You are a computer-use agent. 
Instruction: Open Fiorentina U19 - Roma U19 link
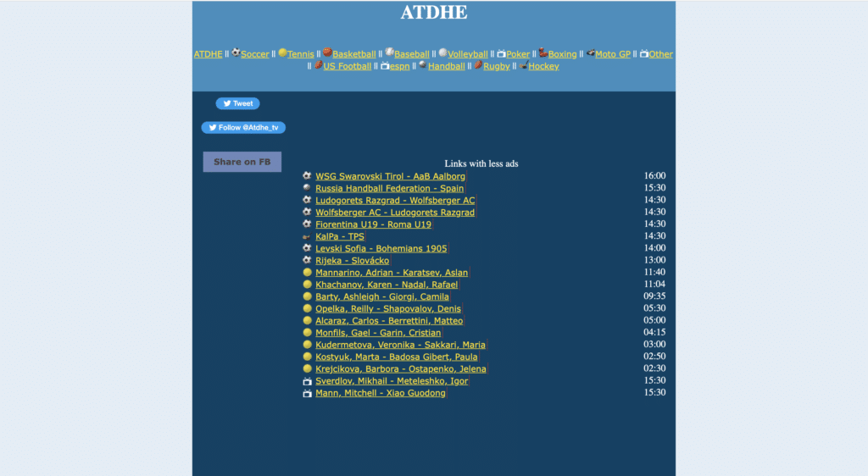pos(373,225)
